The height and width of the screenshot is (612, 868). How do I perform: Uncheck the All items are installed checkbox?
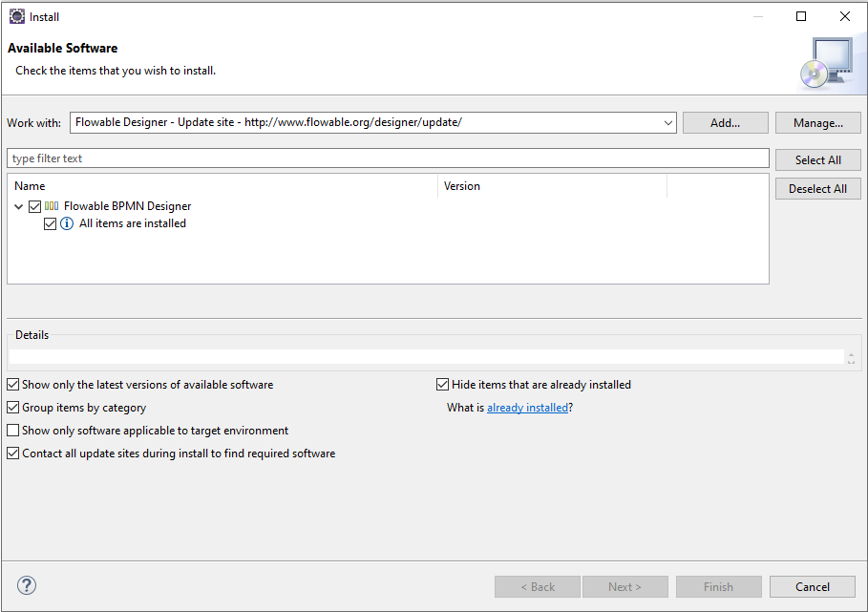[50, 223]
